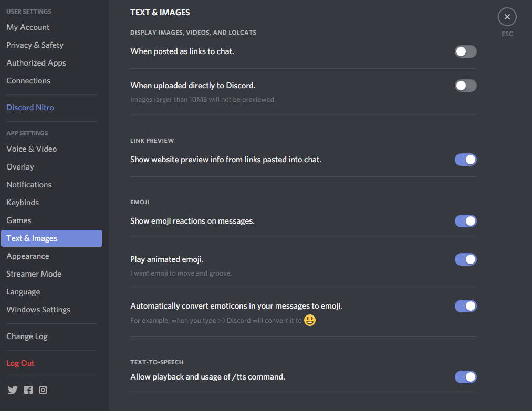Open the Discord Nitro link
The image size is (532, 411).
tap(30, 108)
